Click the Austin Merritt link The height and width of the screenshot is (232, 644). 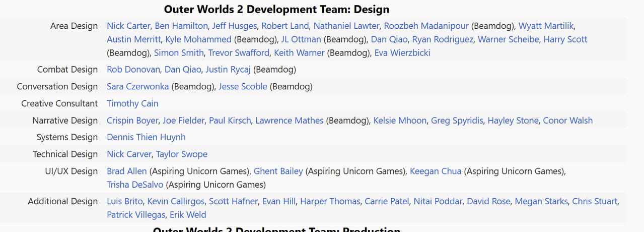point(133,39)
